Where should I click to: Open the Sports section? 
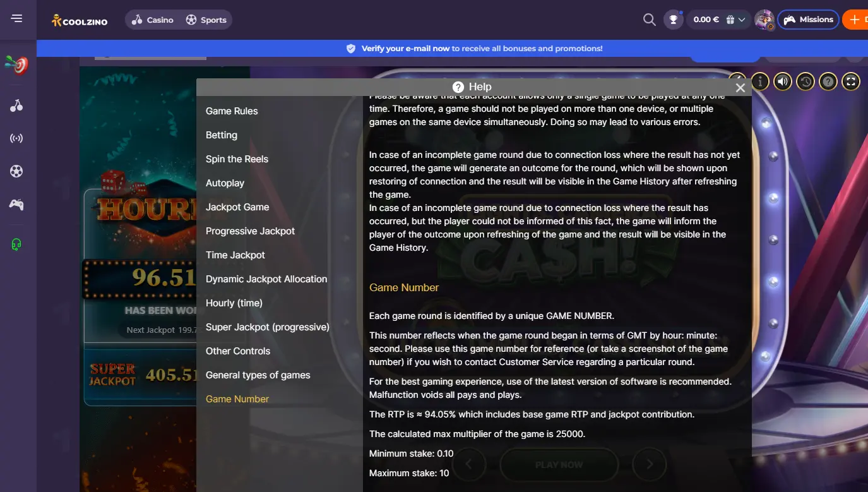click(x=206, y=20)
